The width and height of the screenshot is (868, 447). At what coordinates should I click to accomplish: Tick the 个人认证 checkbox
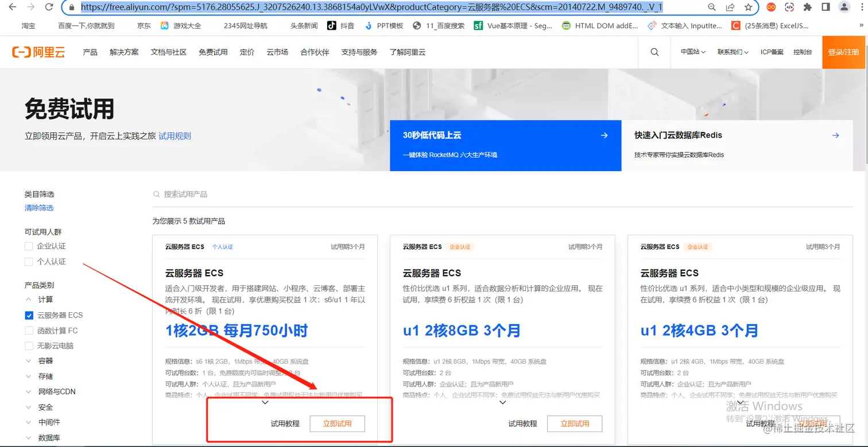[29, 262]
